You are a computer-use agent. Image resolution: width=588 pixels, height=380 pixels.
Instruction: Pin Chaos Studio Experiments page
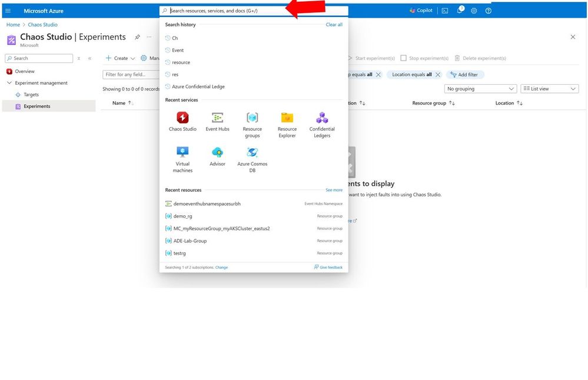pos(138,36)
